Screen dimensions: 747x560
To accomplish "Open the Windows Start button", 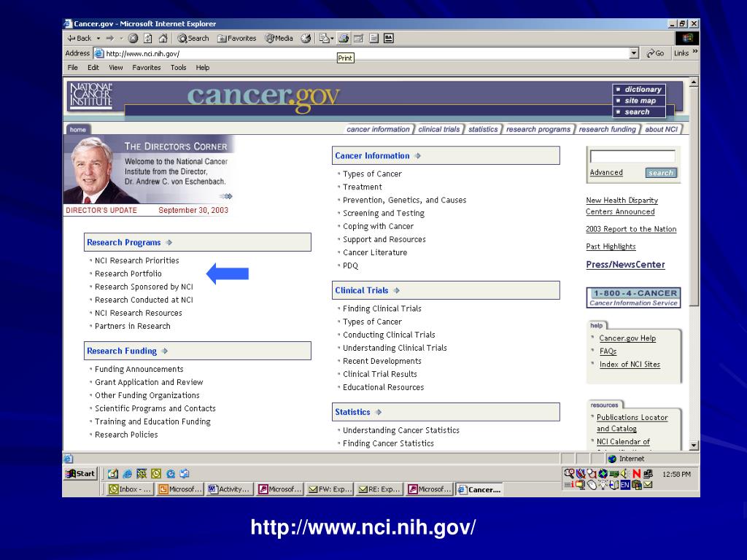I will coord(80,473).
